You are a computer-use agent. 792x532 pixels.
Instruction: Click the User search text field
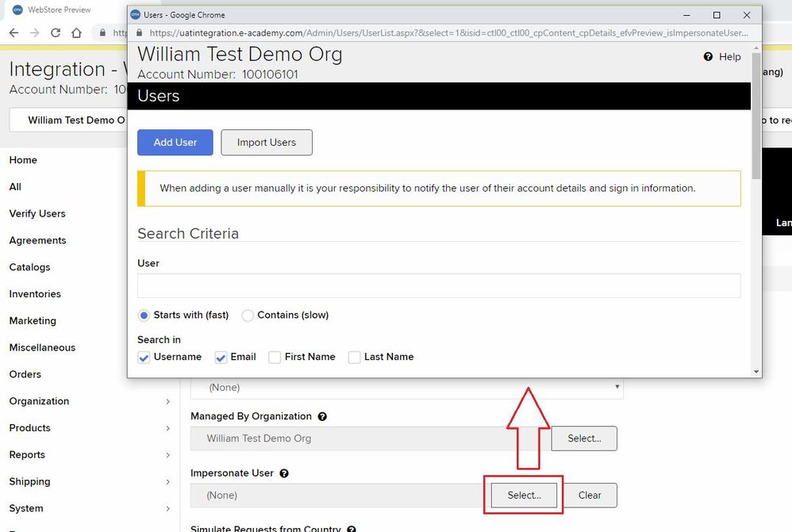click(x=439, y=286)
